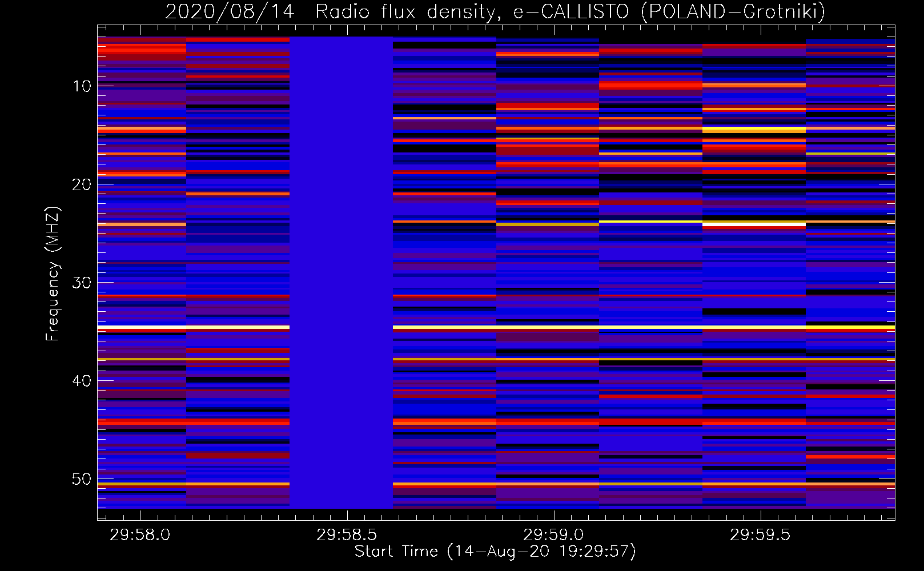The width and height of the screenshot is (924, 571).
Task: Click the plot title mentioning e-CALLISTO POLAND-Grotniki
Action: 495,11
